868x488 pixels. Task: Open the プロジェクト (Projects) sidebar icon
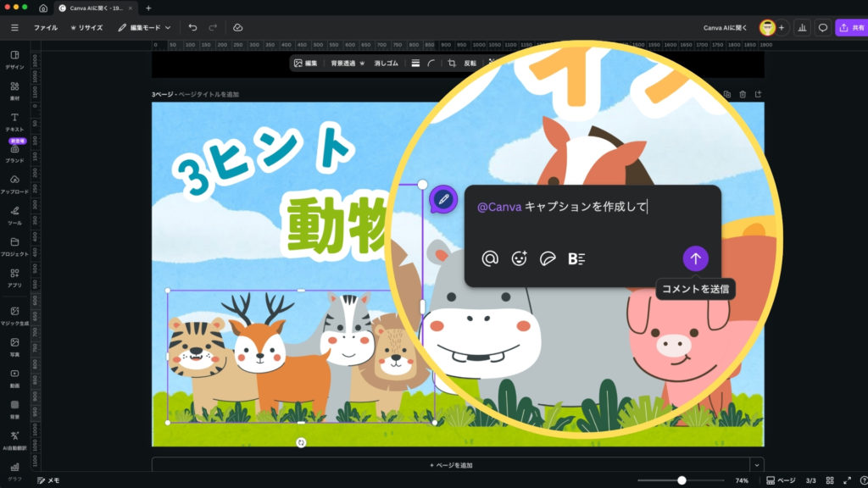(14, 246)
